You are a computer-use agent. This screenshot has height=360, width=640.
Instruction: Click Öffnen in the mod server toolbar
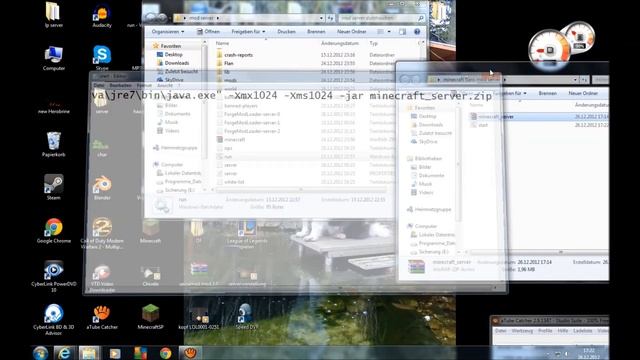point(208,31)
